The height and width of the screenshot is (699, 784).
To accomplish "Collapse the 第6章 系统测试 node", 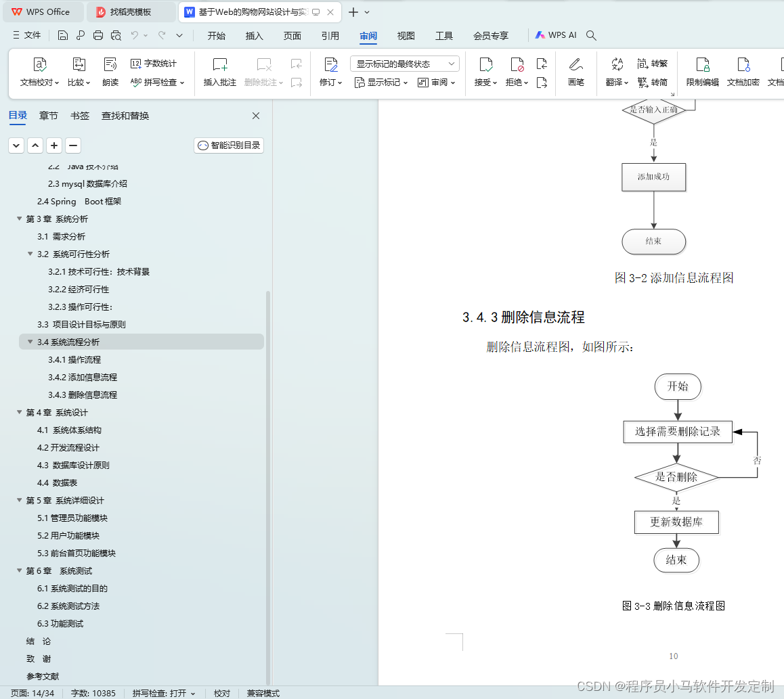I will 20,570.
